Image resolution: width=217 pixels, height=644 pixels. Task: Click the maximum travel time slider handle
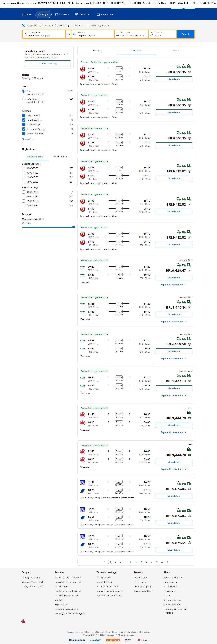73,227
